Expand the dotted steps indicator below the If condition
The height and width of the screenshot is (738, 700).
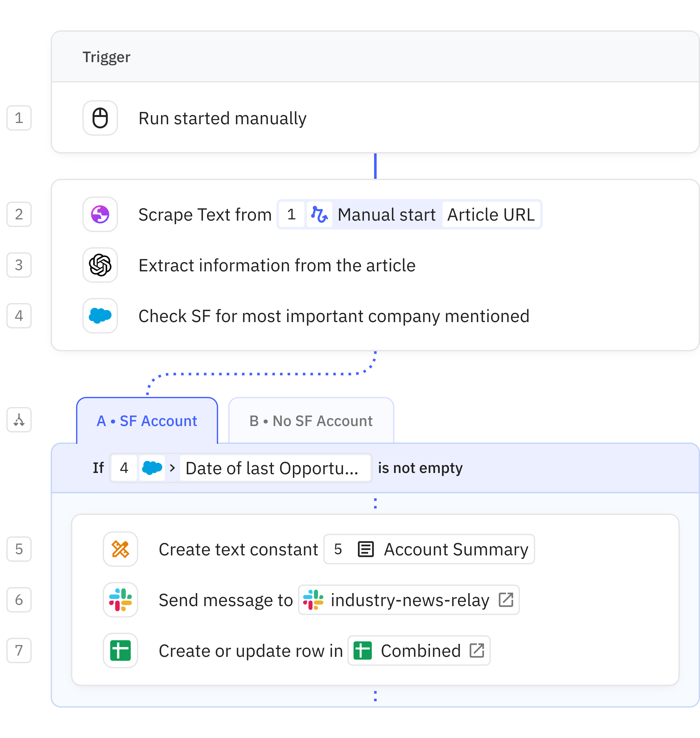375,504
